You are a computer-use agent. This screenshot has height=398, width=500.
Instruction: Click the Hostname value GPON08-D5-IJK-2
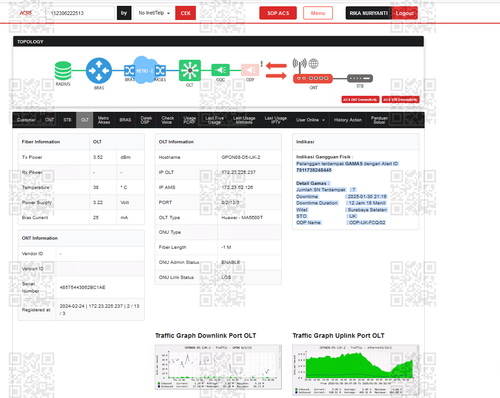(241, 157)
